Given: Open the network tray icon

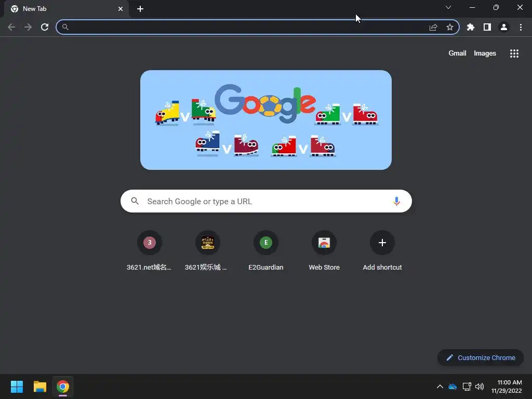Looking at the screenshot, I should [x=467, y=387].
